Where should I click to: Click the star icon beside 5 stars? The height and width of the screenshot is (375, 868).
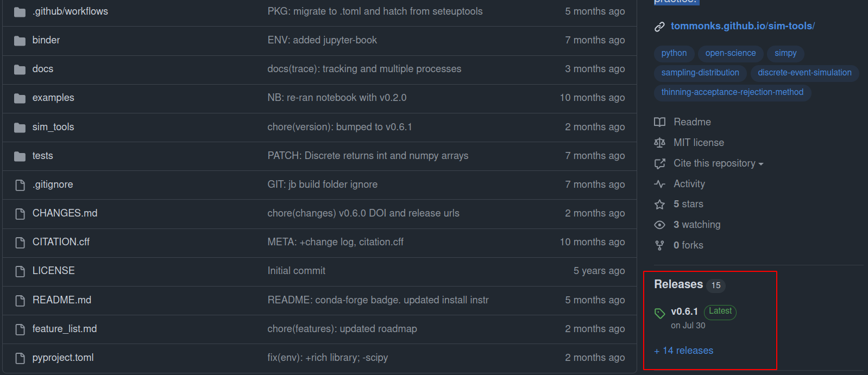coord(659,205)
